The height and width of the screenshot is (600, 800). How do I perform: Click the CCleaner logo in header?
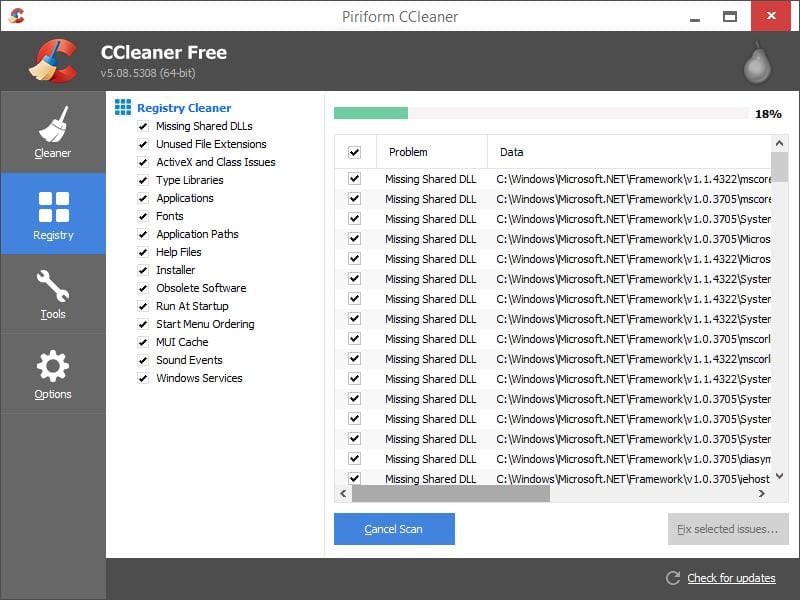54,61
